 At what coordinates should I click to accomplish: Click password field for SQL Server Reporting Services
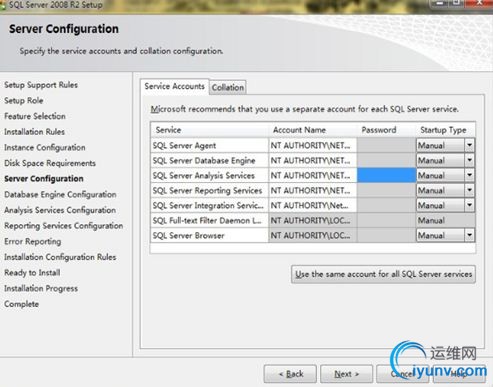click(386, 190)
